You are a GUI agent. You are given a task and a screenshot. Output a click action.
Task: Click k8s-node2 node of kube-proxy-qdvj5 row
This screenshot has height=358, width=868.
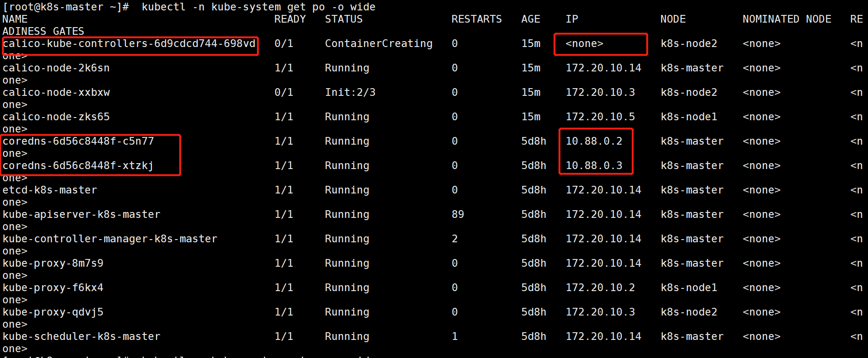[x=689, y=312]
